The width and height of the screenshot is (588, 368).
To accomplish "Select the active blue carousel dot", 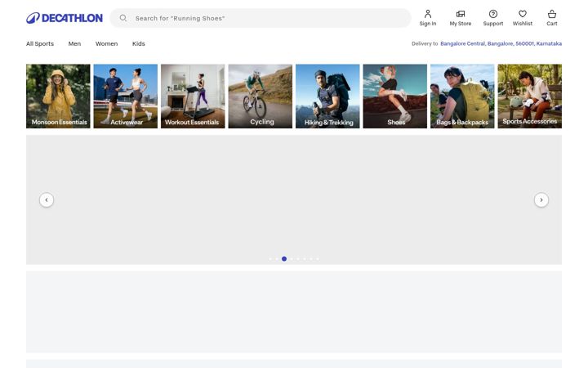I will pyautogui.click(x=284, y=258).
